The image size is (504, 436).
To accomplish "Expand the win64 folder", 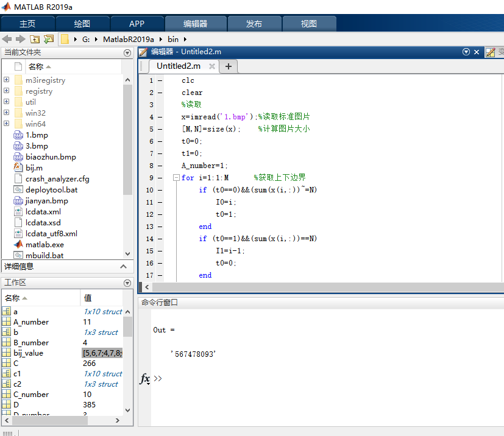I will [7, 123].
